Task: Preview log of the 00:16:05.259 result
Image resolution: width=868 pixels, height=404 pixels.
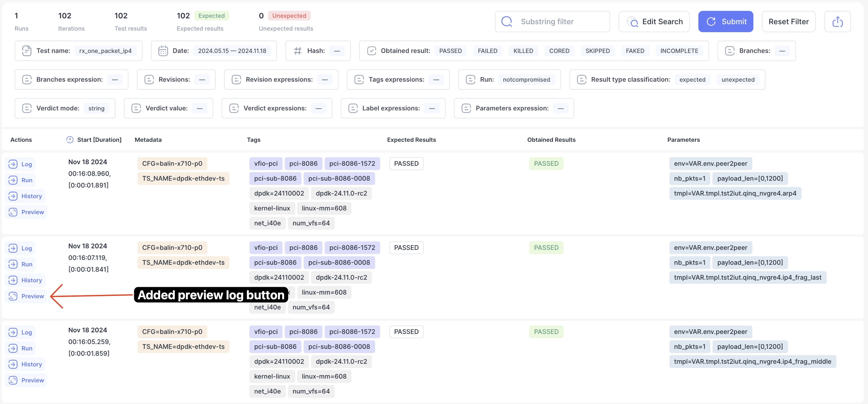Action: point(27,380)
